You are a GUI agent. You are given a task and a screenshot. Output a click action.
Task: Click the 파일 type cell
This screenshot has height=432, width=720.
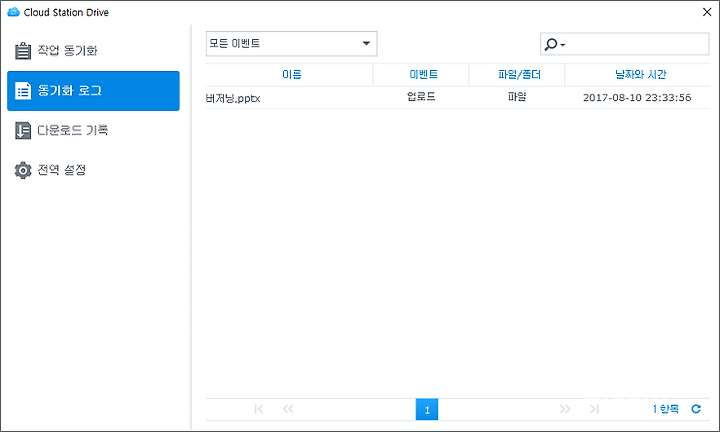point(517,97)
